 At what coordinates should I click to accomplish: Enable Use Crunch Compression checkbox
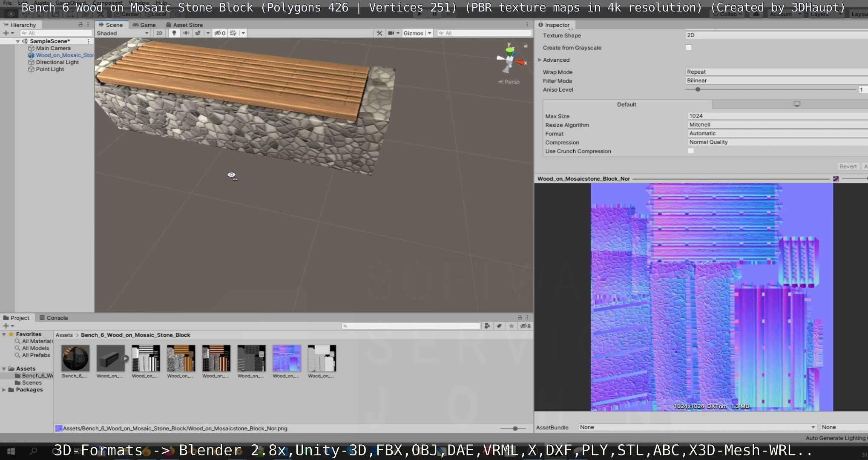pyautogui.click(x=691, y=151)
